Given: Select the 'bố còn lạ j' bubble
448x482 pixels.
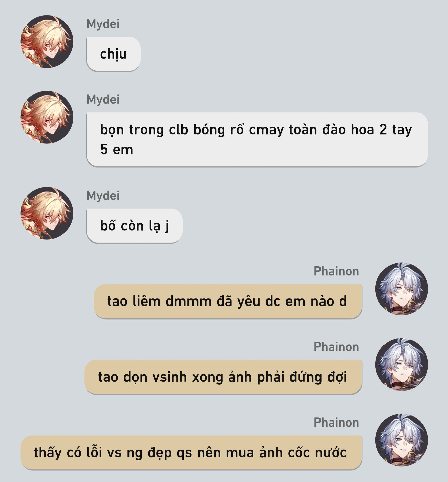Looking at the screenshot, I should 135,226.
